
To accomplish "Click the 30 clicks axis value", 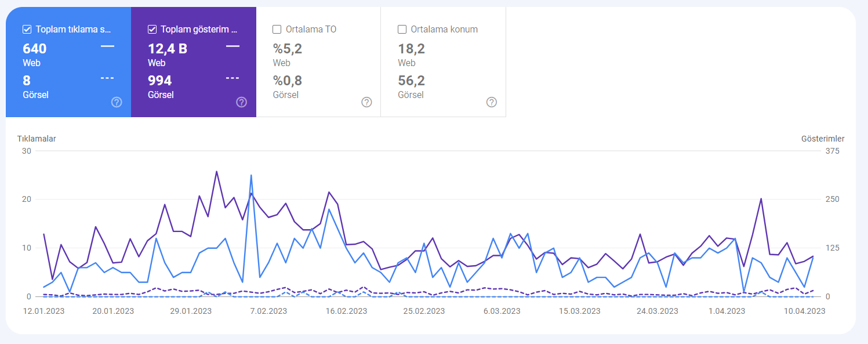I will point(27,151).
